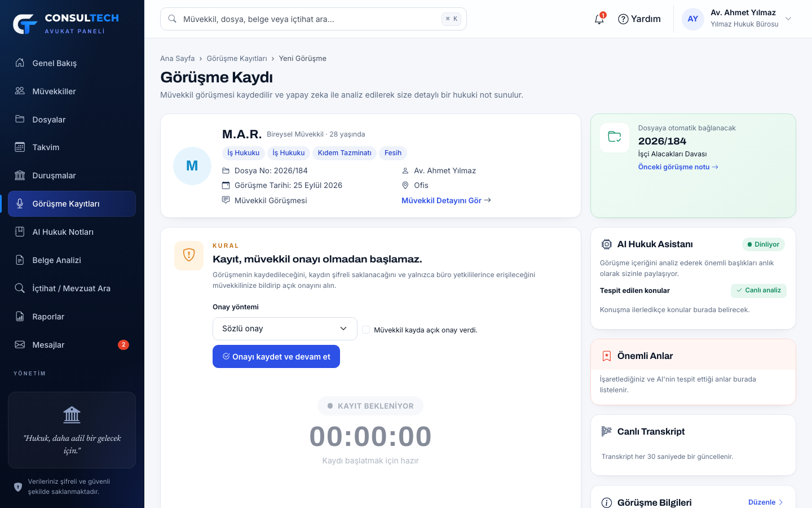The image size is (812, 508).
Task: Open Genel Bakış in the sidebar
Action: (72, 63)
